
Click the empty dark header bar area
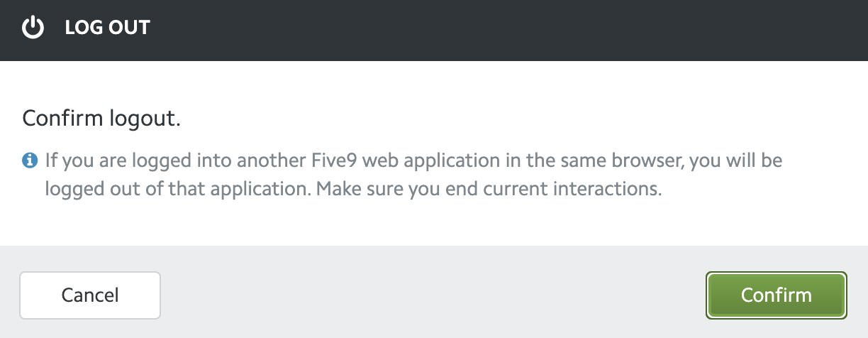pos(496,28)
